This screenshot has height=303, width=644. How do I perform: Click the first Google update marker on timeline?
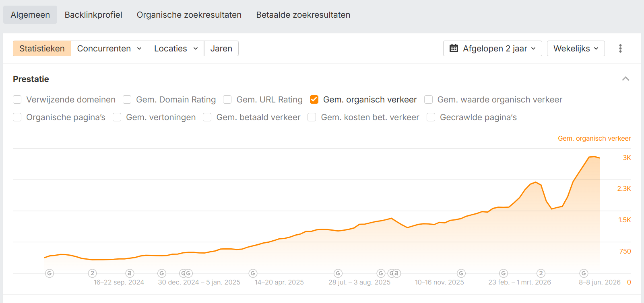click(x=49, y=273)
